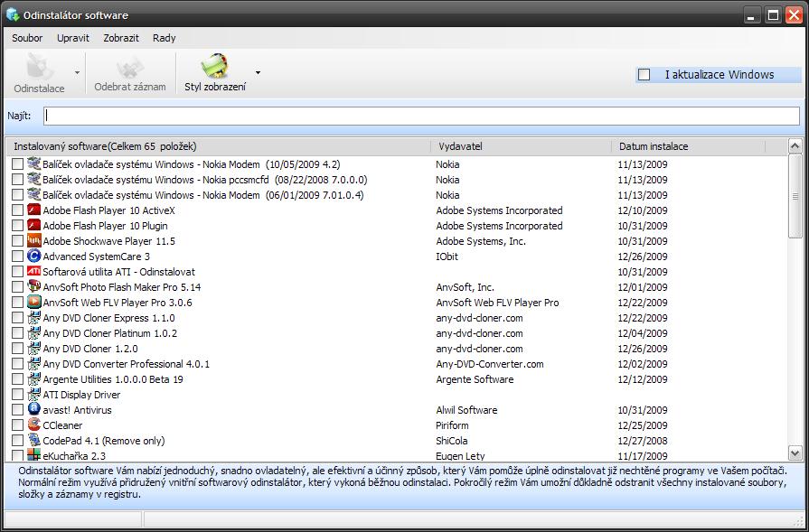Open the Soubor menu
The width and height of the screenshot is (809, 532).
tap(27, 38)
